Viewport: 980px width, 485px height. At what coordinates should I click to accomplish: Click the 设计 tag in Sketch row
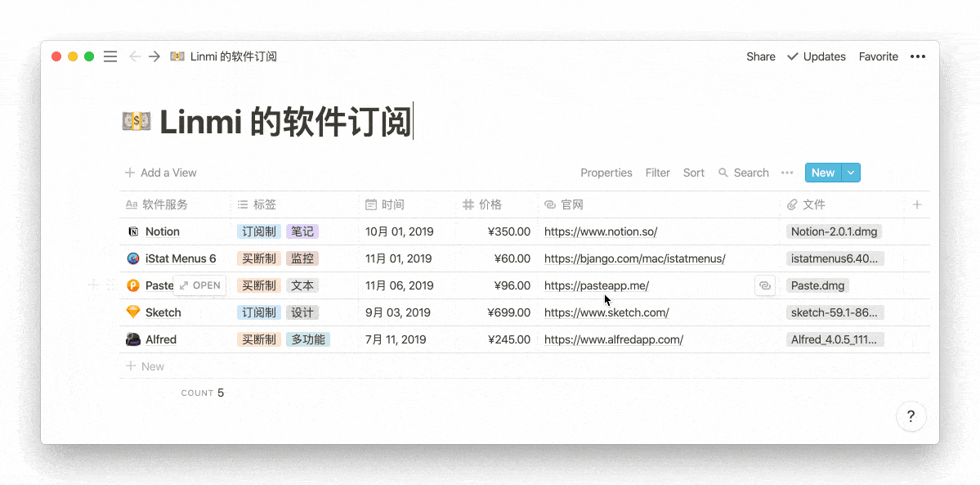point(302,313)
